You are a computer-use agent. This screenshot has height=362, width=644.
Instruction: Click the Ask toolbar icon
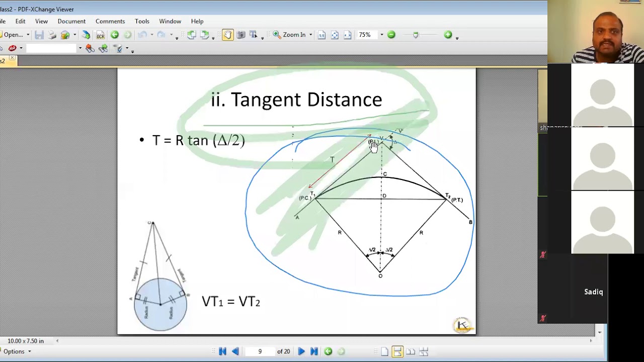pyautogui.click(x=13, y=48)
